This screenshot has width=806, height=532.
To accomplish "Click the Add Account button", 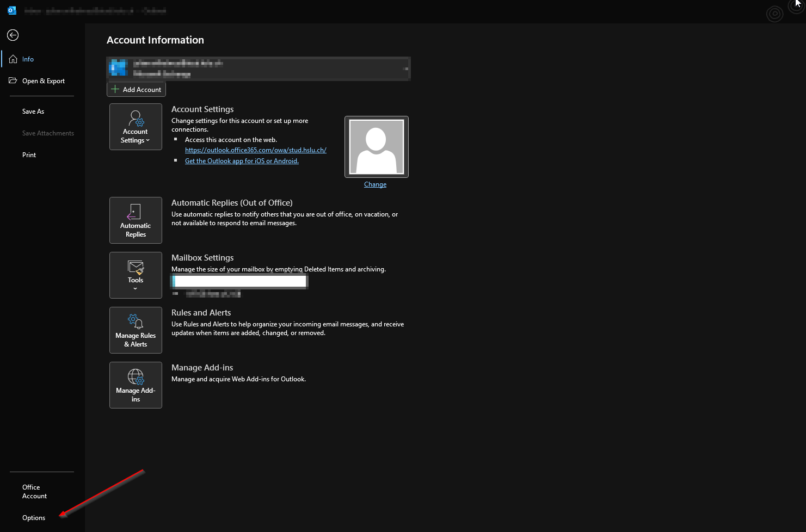I will click(x=136, y=89).
